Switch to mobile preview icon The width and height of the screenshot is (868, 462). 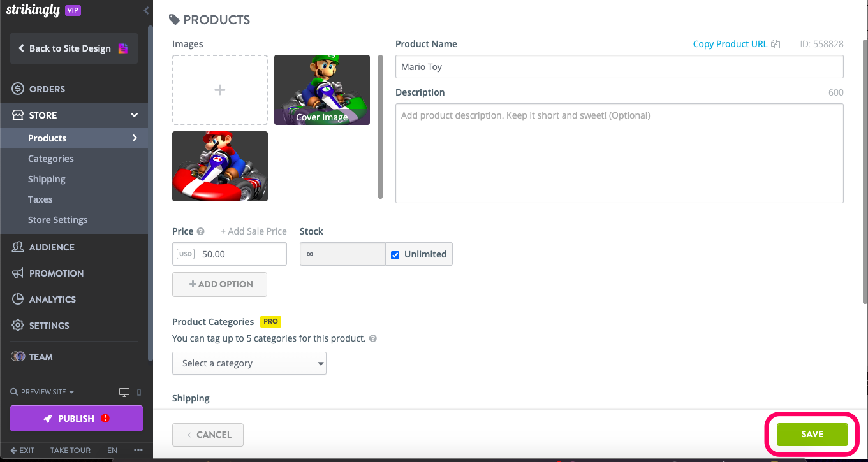point(139,392)
